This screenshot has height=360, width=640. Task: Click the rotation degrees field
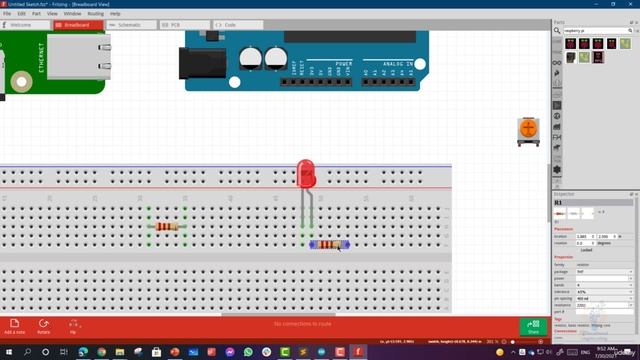(586, 243)
